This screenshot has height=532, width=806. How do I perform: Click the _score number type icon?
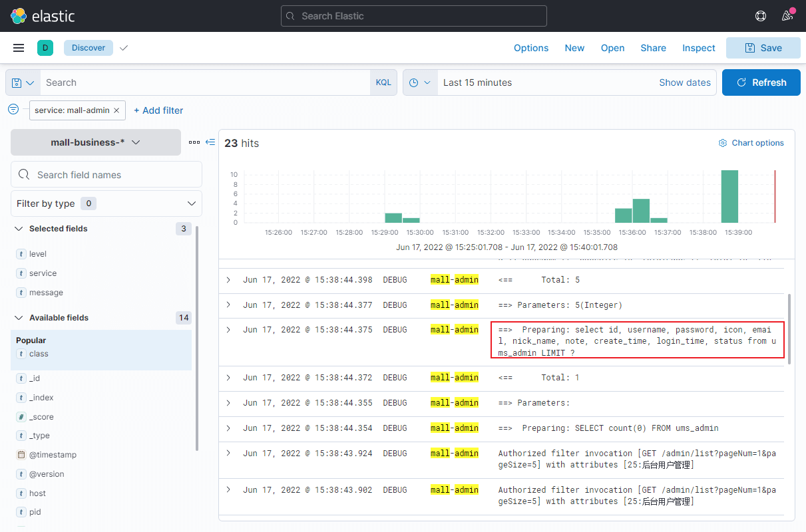pos(21,417)
